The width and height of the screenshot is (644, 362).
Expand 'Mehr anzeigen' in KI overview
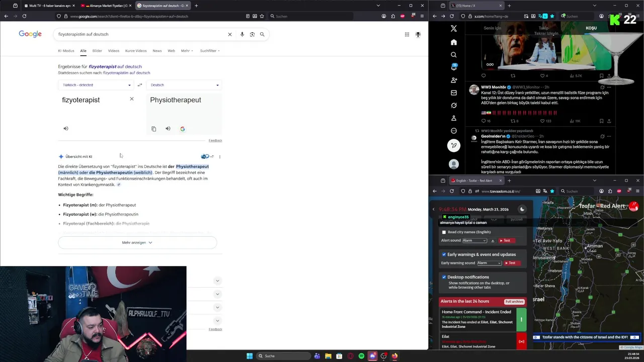tap(137, 242)
